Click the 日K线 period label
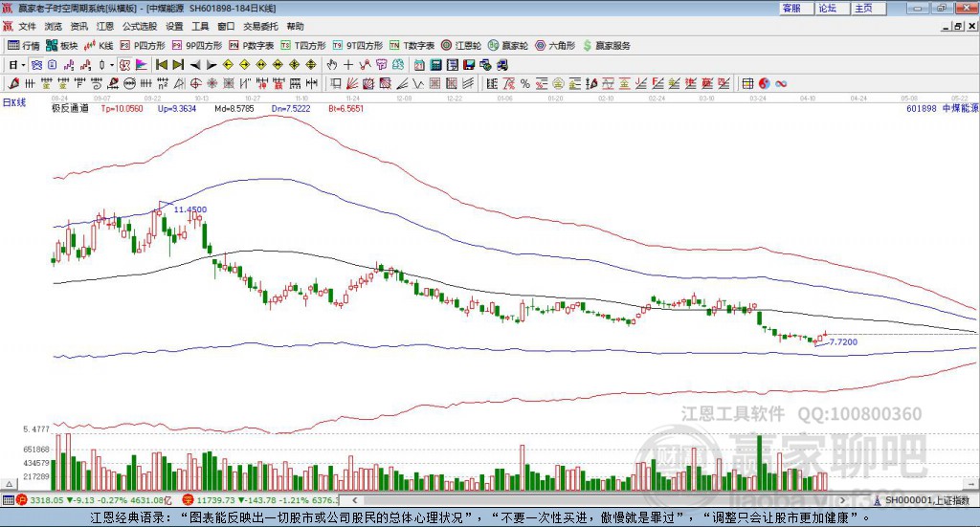This screenshot has width=980, height=527. click(x=14, y=102)
